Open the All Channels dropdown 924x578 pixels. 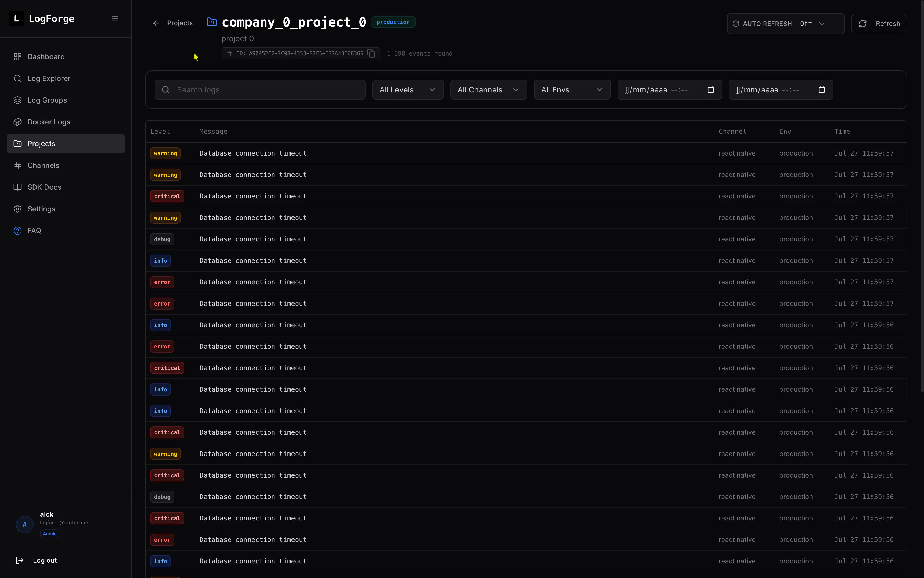pos(489,90)
